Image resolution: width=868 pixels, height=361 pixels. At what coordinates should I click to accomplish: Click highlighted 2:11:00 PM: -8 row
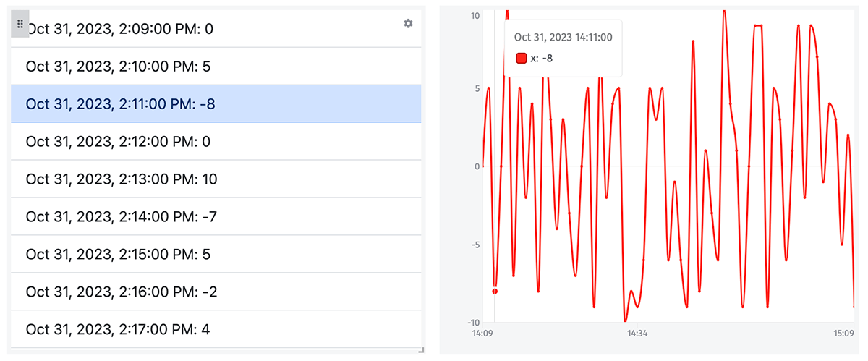(x=216, y=104)
